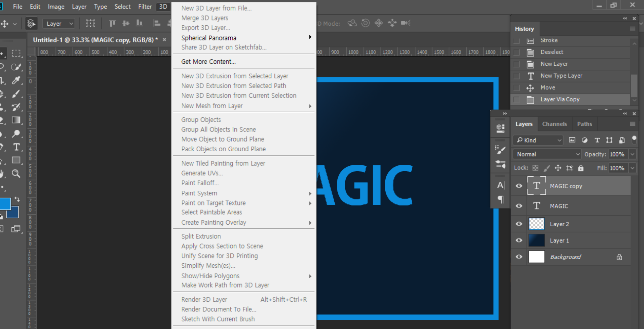Open the Select menu
The width and height of the screenshot is (644, 329).
[x=123, y=7]
